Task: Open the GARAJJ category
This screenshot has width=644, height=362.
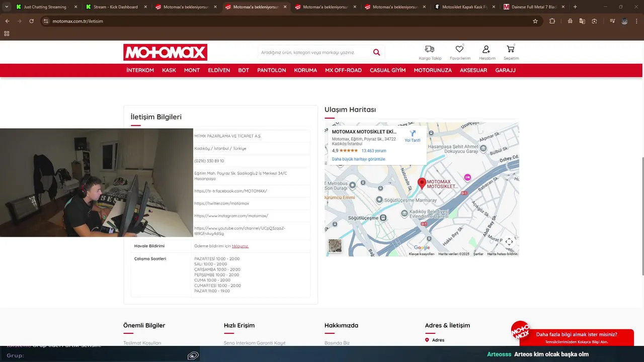Action: 506,70
